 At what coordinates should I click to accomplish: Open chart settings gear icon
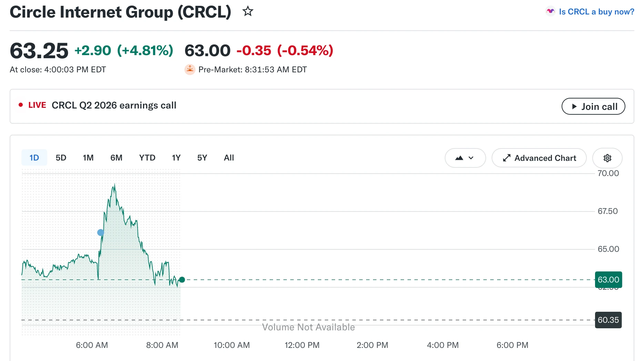tap(607, 158)
